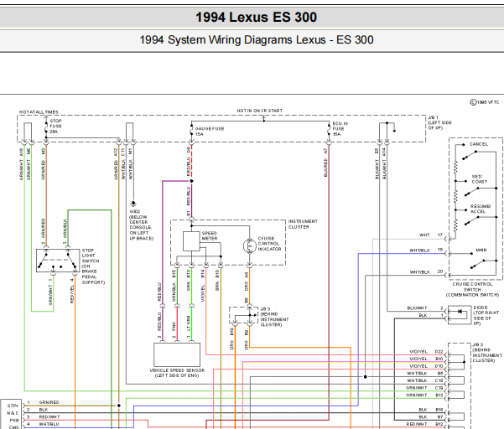Click the copyright 1995 notice
Viewport: 504px width, 429px height.
(485, 102)
